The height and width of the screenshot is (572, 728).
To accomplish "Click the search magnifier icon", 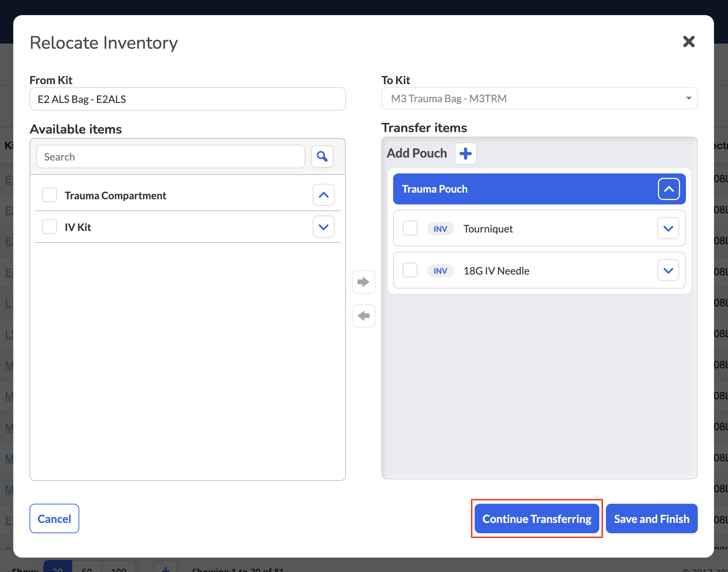I will tap(322, 156).
